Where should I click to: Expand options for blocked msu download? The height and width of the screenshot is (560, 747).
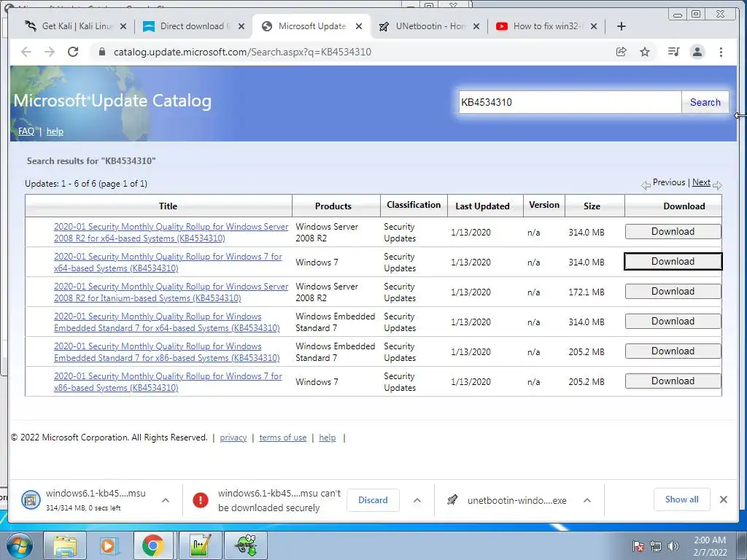coord(417,500)
